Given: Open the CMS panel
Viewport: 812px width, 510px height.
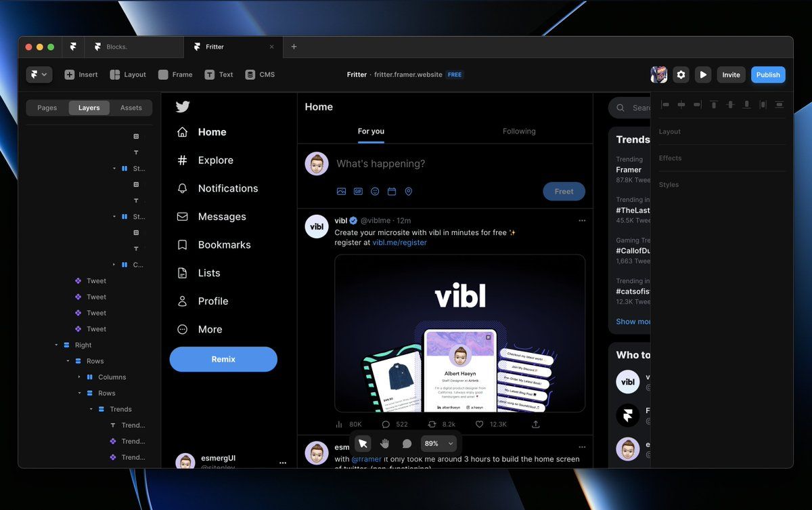Looking at the screenshot, I should click(250, 75).
